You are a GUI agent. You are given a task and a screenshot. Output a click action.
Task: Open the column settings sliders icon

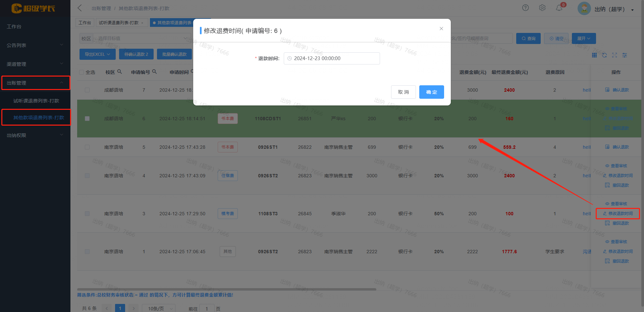pos(624,55)
